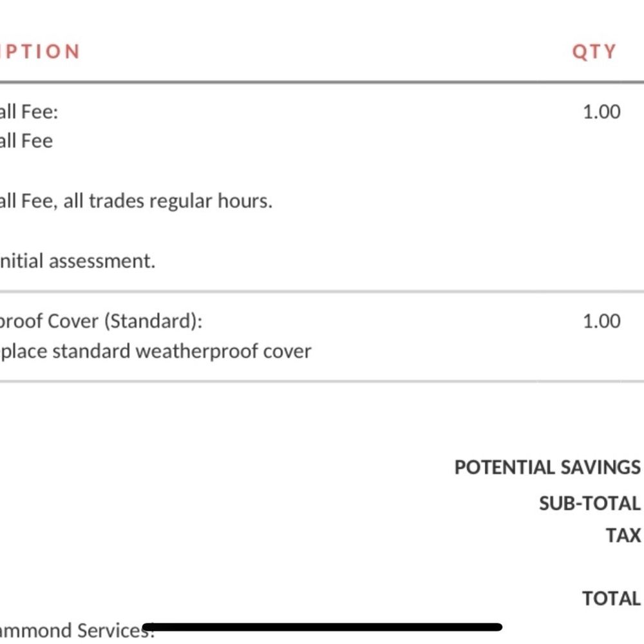Tap the 'all Fee:' item heading
This screenshot has width=644, height=644.
29,111
